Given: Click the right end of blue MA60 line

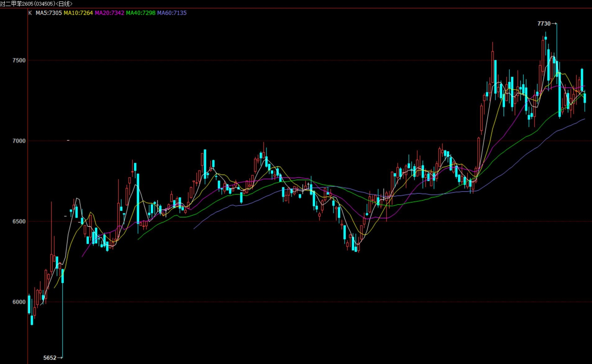Looking at the screenshot, I should tap(585, 119).
